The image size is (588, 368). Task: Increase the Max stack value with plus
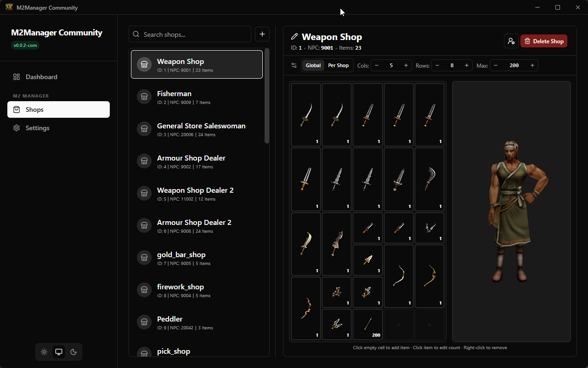(x=532, y=65)
